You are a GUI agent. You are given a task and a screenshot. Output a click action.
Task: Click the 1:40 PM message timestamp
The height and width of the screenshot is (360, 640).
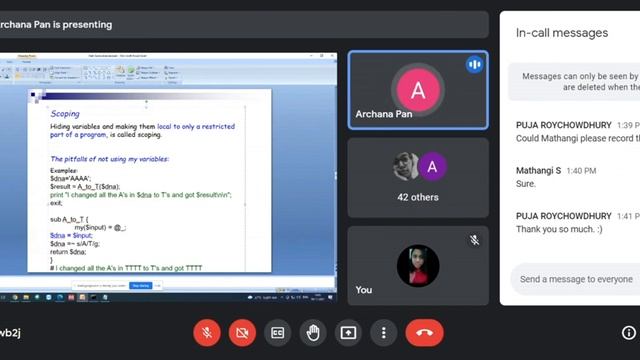point(581,171)
